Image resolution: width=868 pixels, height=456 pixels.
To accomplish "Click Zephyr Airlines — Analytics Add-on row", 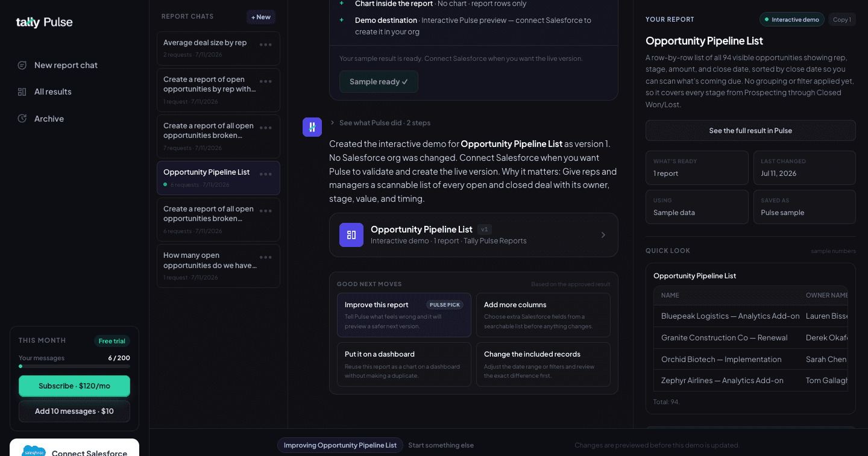I will pos(750,381).
